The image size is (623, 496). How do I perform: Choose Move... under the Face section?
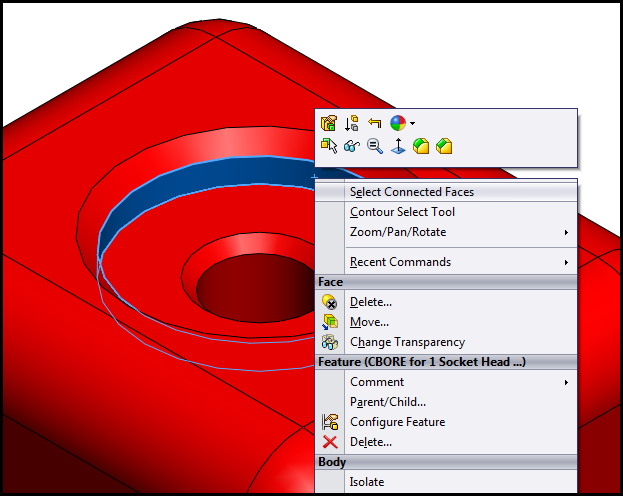pos(446,322)
